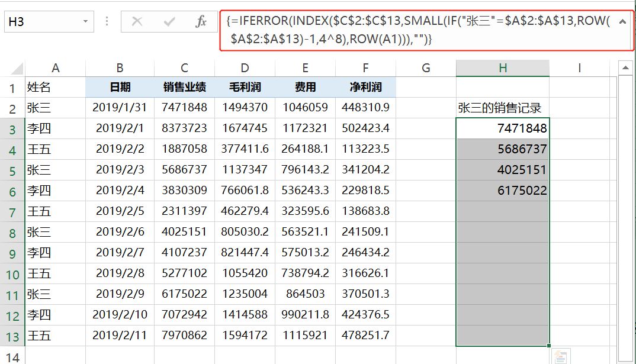Click the 毛利润 header cell
The width and height of the screenshot is (636, 364).
click(245, 87)
